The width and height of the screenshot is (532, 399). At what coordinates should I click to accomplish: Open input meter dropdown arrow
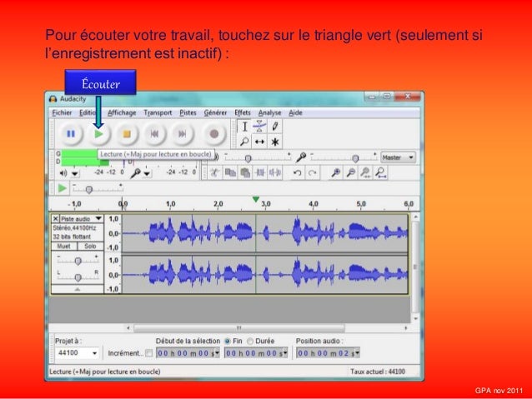[x=147, y=173]
